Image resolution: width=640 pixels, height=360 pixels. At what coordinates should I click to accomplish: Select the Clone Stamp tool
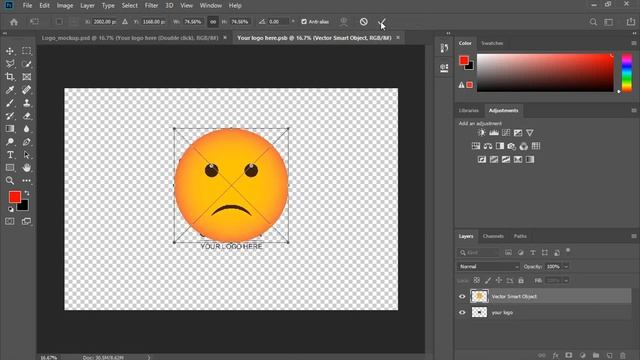[27, 103]
